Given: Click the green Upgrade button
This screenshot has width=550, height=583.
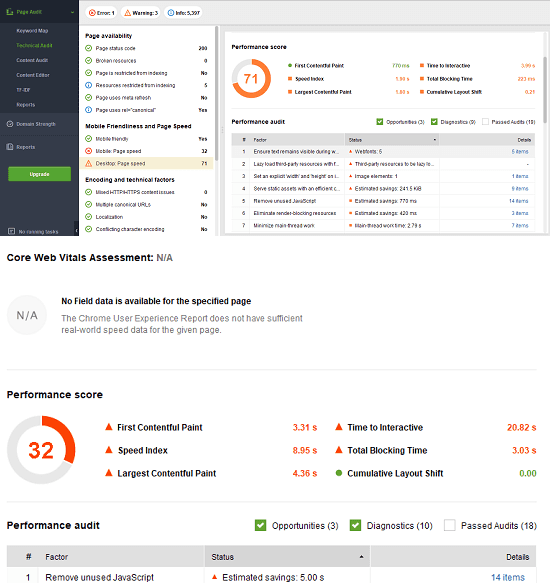Looking at the screenshot, I should (39, 174).
